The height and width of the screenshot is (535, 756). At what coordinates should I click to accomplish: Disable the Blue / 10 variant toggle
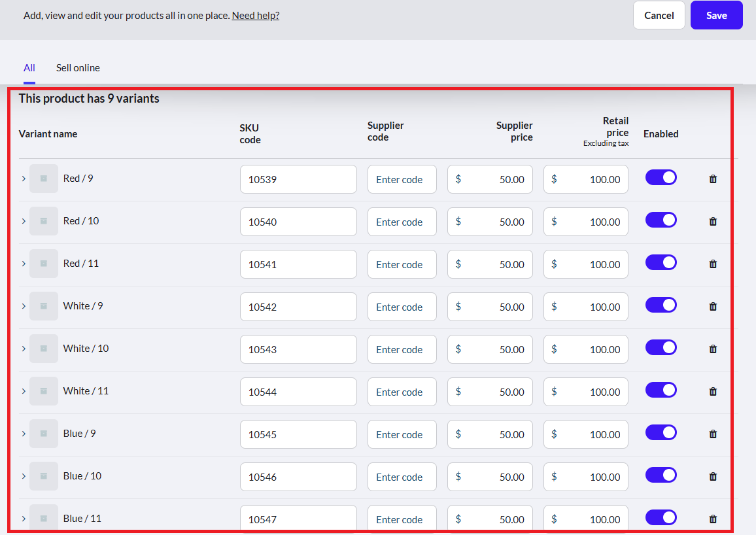coord(661,475)
